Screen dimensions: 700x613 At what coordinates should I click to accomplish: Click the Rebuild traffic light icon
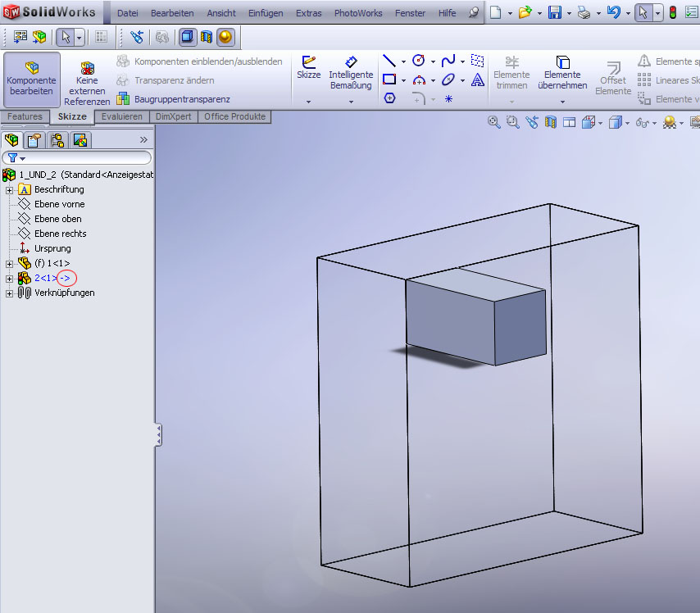[673, 12]
